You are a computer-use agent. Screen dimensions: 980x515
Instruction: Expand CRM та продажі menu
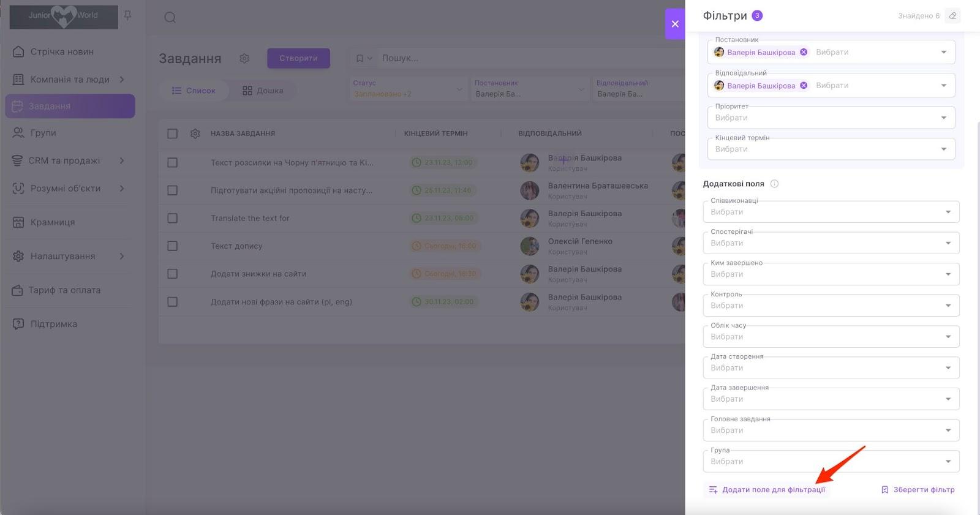pos(69,160)
